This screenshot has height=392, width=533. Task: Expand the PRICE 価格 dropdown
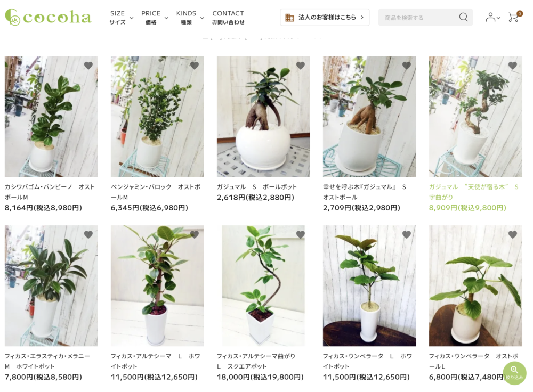(155, 18)
